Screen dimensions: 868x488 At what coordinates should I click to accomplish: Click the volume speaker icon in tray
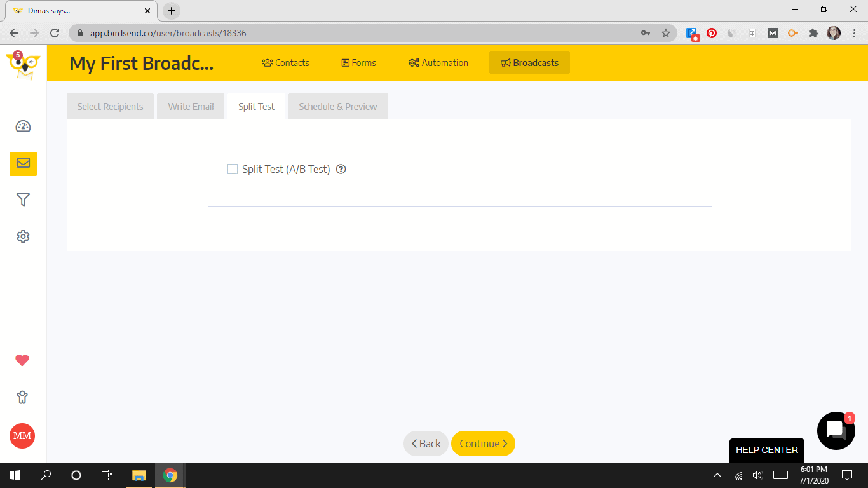[757, 475]
